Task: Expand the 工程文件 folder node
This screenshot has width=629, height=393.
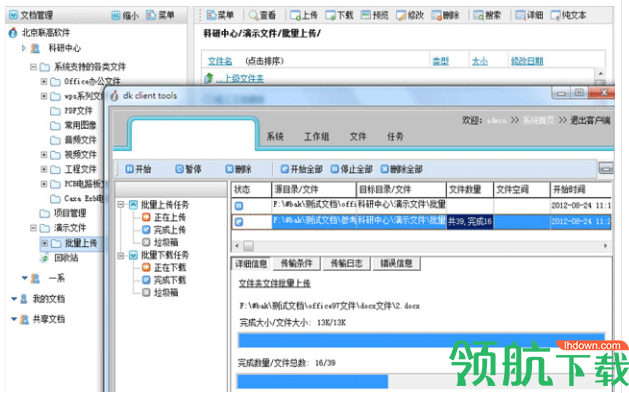Action: [x=44, y=169]
